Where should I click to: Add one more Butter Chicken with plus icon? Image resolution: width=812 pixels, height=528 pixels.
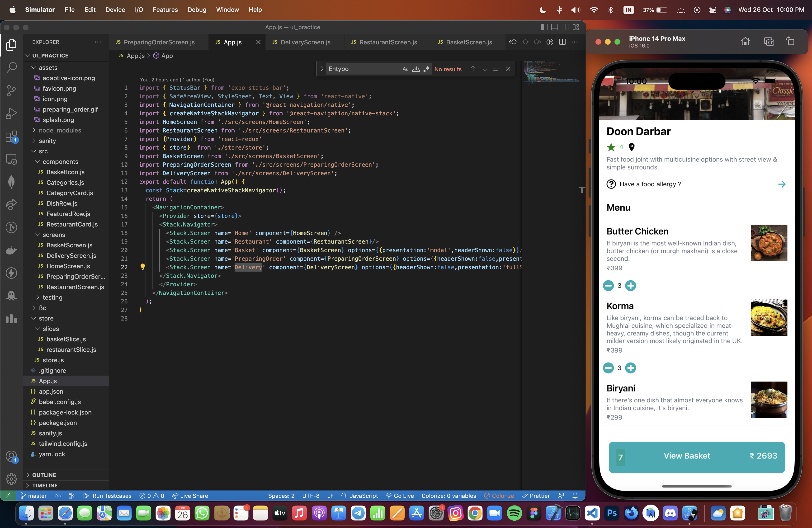click(630, 286)
